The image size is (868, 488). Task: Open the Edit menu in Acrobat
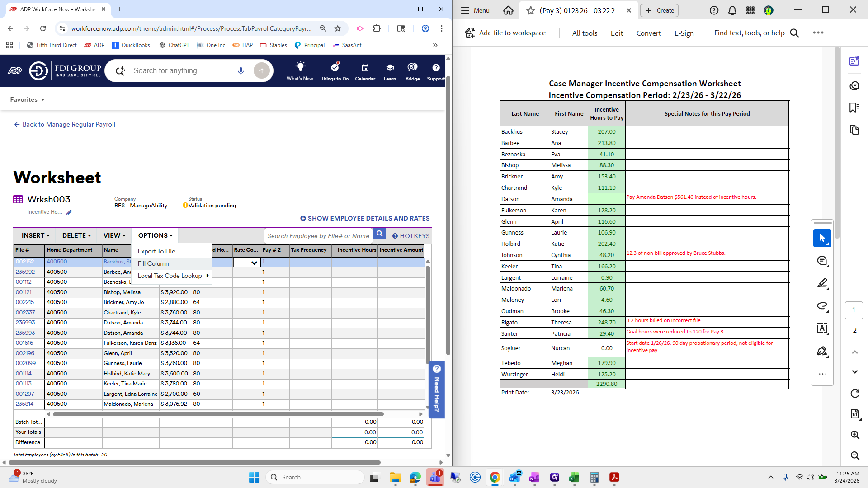point(616,33)
